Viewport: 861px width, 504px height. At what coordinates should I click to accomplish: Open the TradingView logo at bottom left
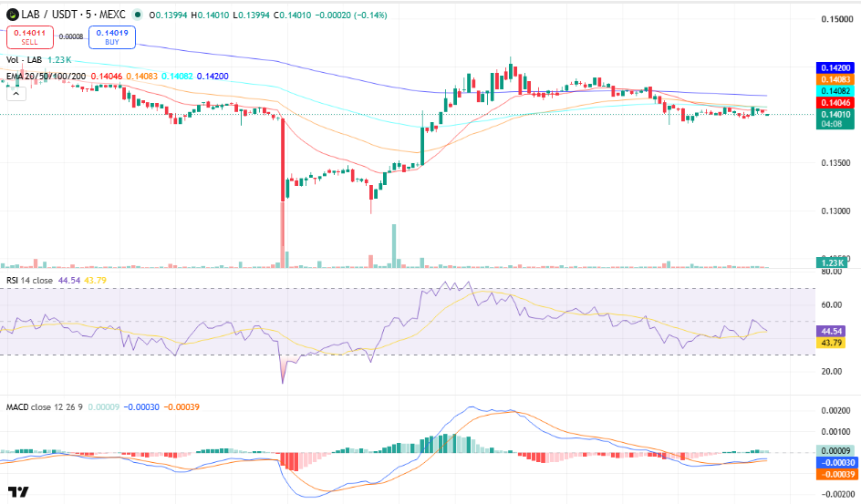pos(17,491)
